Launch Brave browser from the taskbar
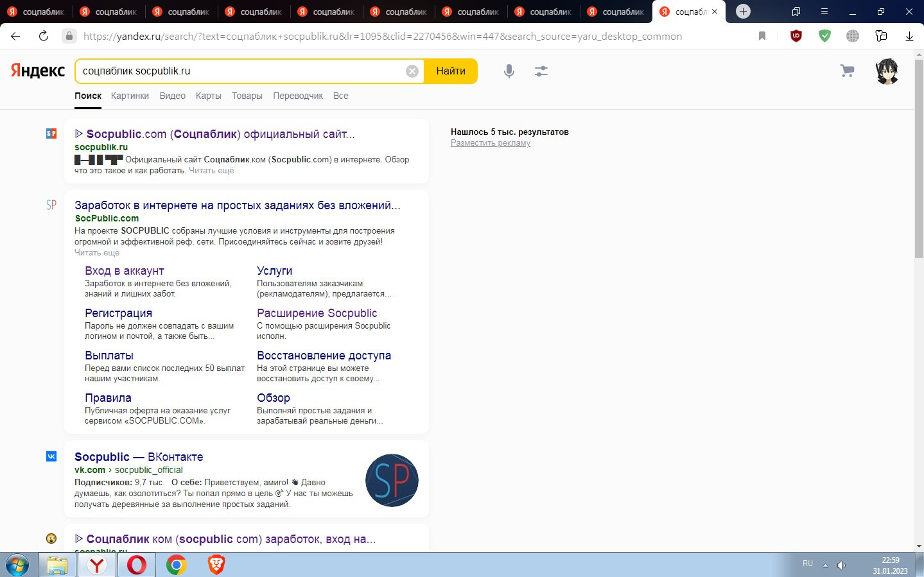The width and height of the screenshot is (924, 577). [x=216, y=565]
